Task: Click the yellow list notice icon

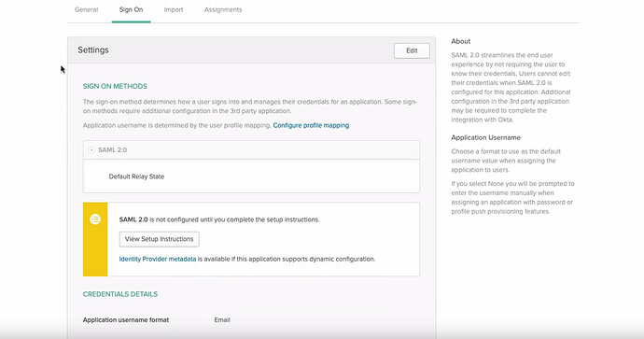Action: click(x=95, y=219)
